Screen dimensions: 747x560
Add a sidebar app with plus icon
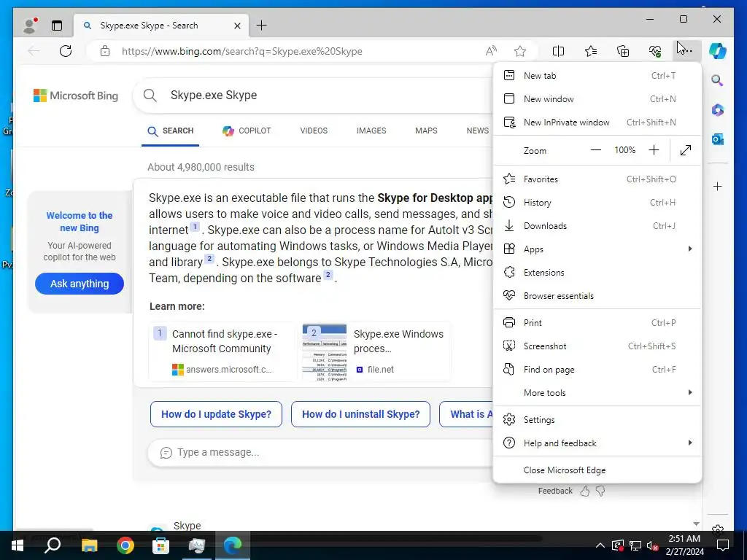718,186
